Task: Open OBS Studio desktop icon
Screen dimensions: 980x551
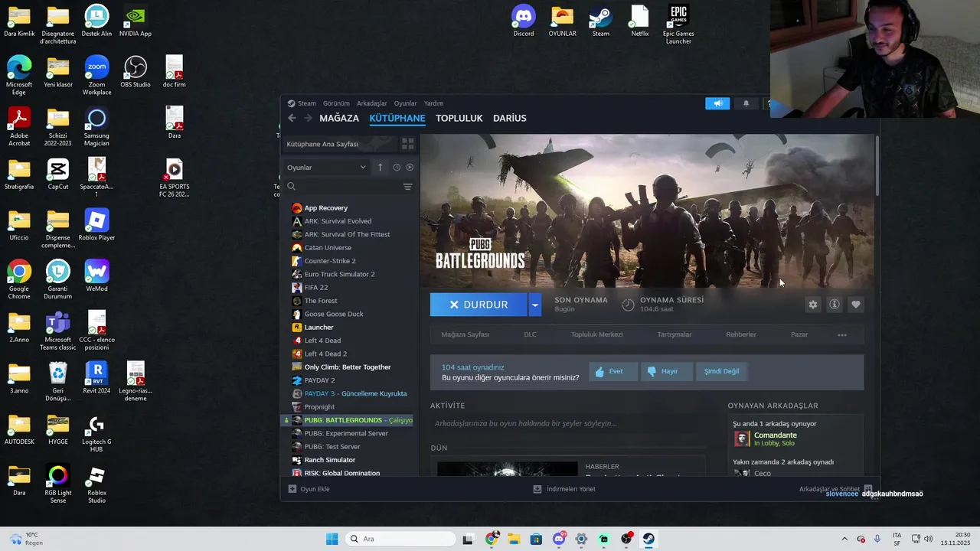Action: (136, 72)
